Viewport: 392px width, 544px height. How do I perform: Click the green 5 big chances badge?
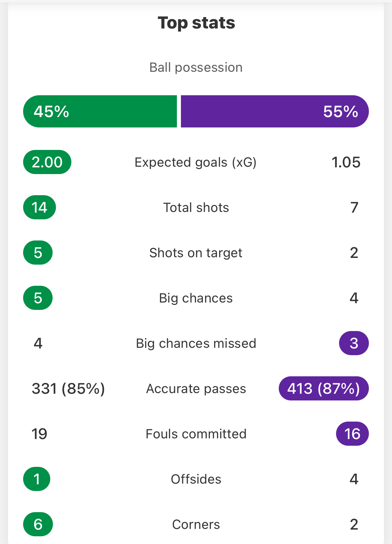[x=38, y=298]
